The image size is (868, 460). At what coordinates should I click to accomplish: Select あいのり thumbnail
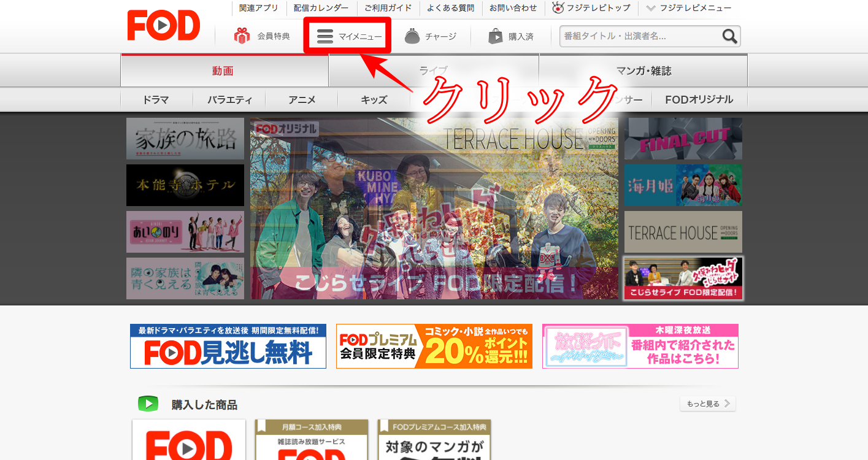(x=185, y=232)
